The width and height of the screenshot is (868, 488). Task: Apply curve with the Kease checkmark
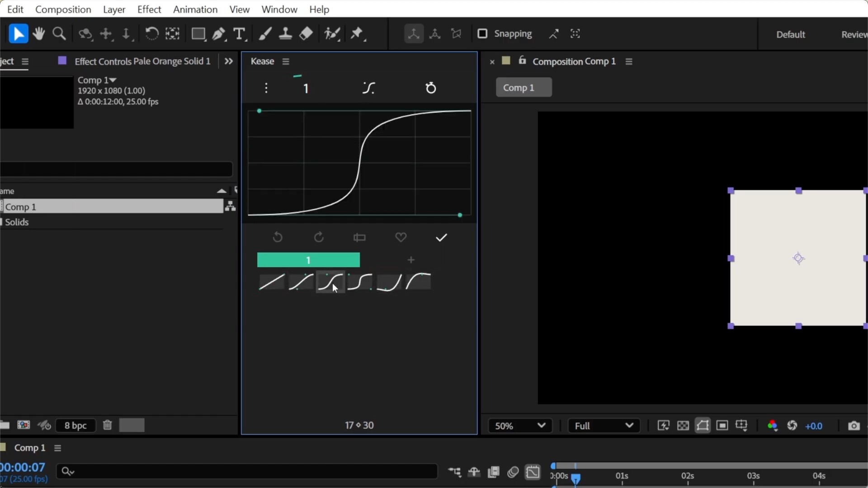tap(441, 237)
